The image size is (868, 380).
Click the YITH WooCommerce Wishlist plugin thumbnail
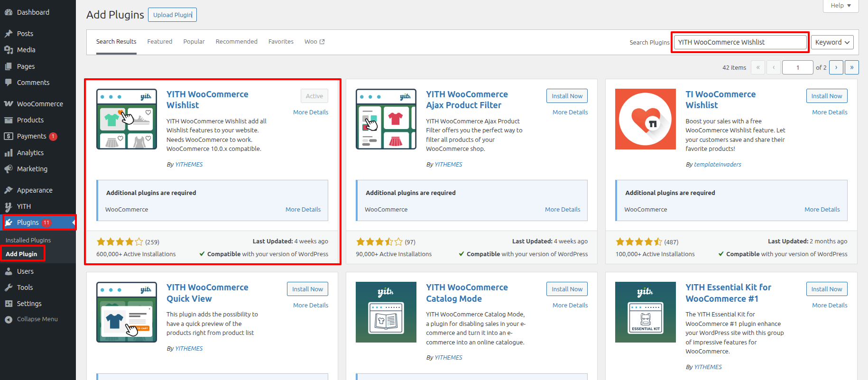tap(127, 119)
